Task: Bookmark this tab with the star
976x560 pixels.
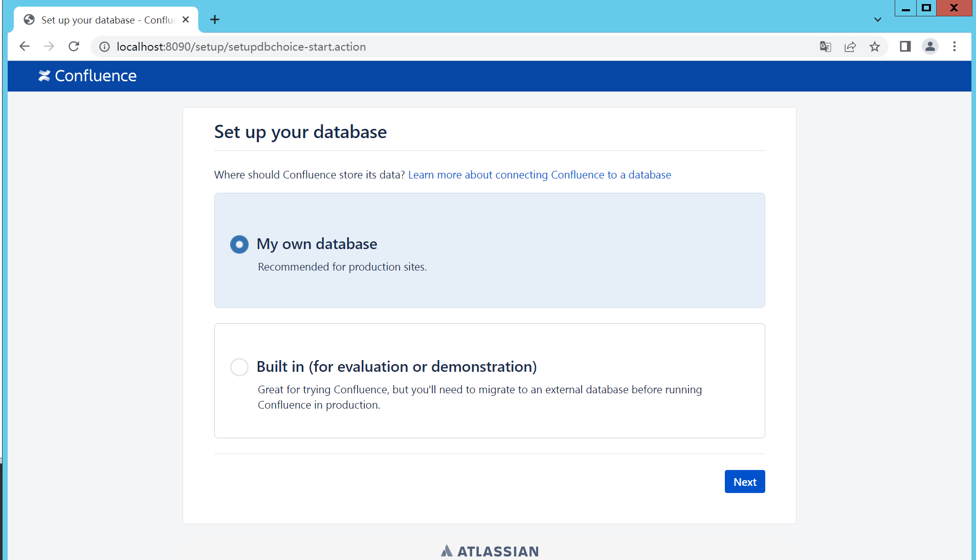Action: click(x=875, y=47)
